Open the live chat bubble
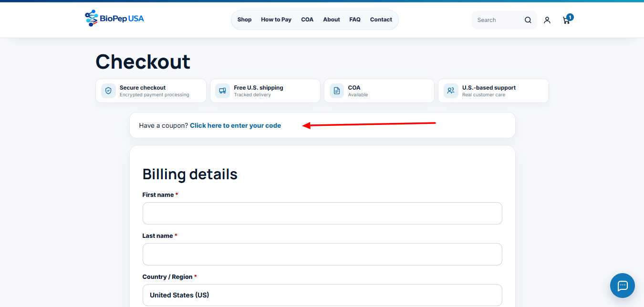The image size is (644, 307). click(x=623, y=286)
